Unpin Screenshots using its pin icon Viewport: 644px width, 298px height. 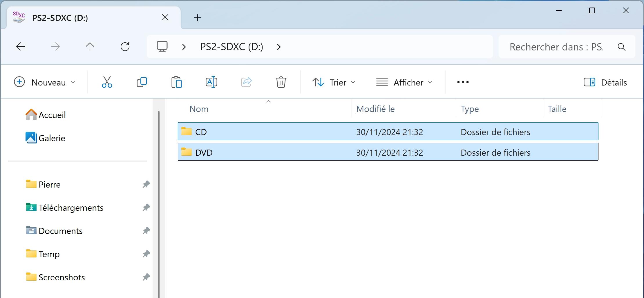146,277
